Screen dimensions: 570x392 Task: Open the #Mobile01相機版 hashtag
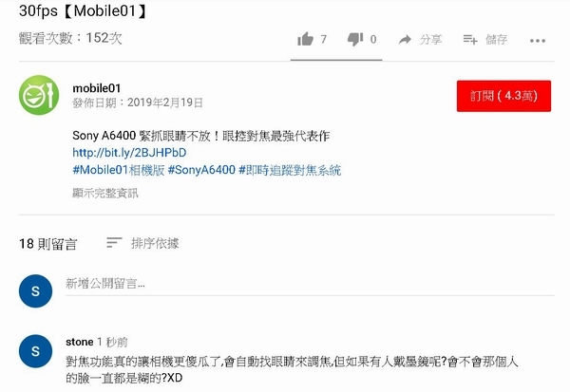(119, 170)
